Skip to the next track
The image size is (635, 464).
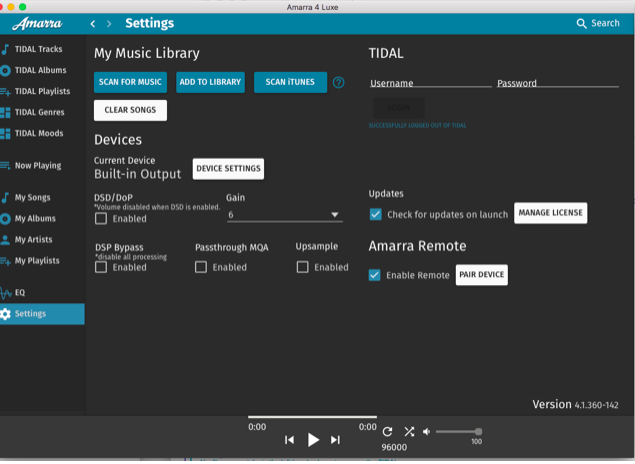[x=335, y=439]
